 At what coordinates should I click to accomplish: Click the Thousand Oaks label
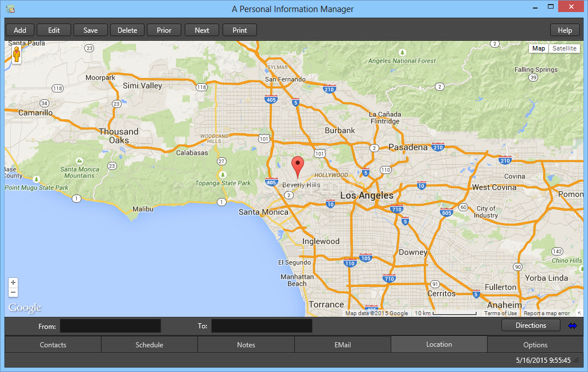click(x=119, y=136)
